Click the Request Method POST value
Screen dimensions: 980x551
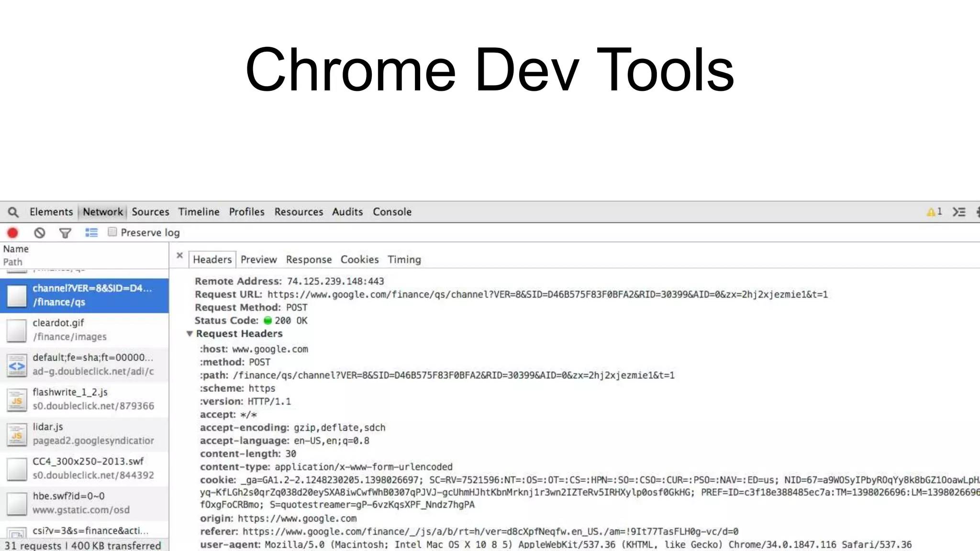[297, 308]
